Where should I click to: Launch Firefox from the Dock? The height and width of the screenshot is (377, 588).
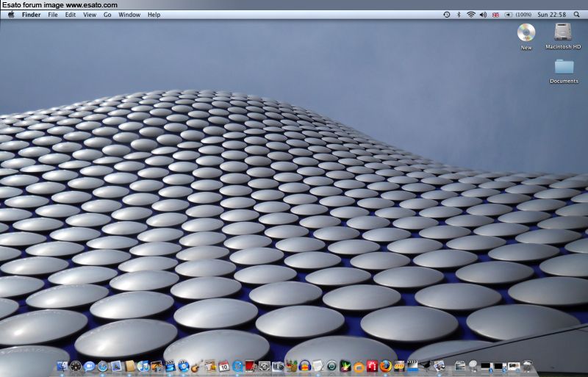point(386,365)
